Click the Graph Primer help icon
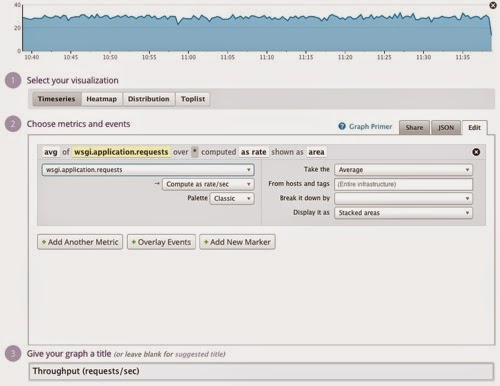Viewport: 500px width, 386px height. click(x=342, y=126)
